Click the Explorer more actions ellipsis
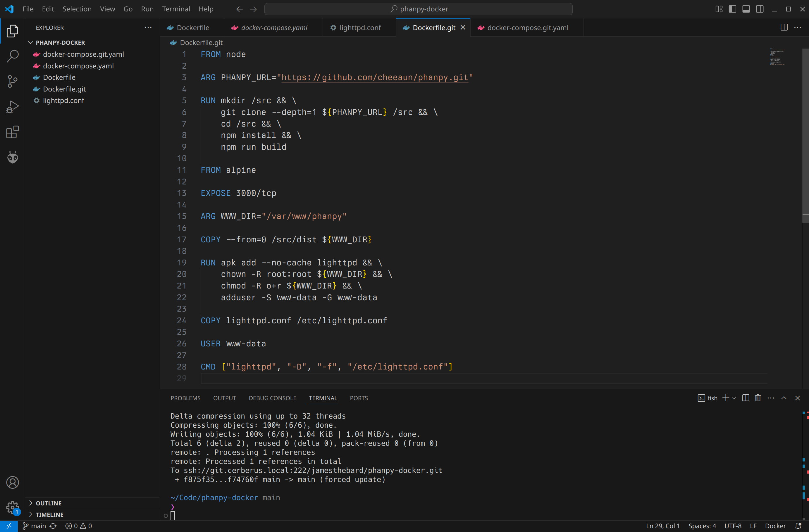 pyautogui.click(x=148, y=27)
